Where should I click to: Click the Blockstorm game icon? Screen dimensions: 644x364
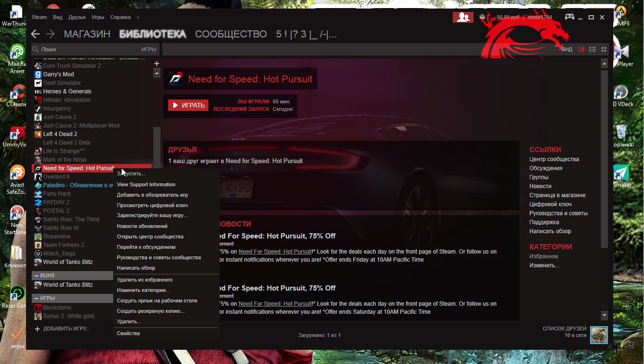tap(38, 308)
